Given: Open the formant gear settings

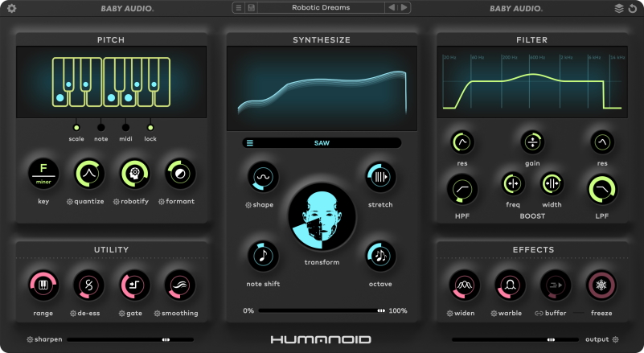Looking at the screenshot, I should [162, 202].
